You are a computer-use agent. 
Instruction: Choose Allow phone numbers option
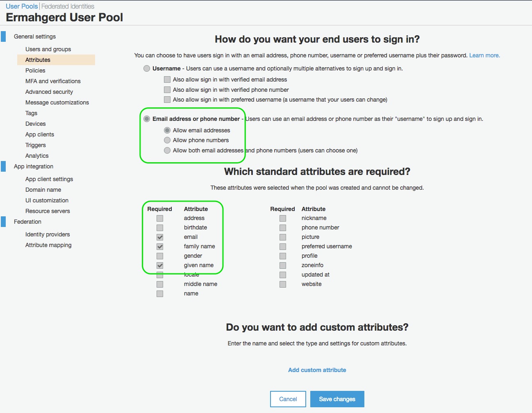pos(167,140)
